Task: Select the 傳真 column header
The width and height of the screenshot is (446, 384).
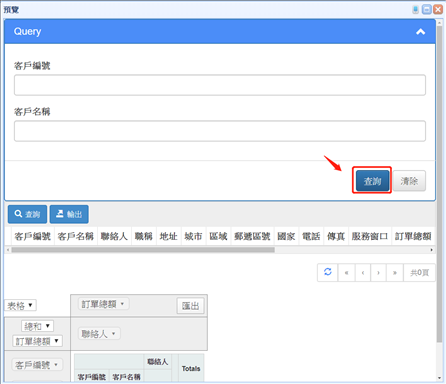Action: coord(336,236)
